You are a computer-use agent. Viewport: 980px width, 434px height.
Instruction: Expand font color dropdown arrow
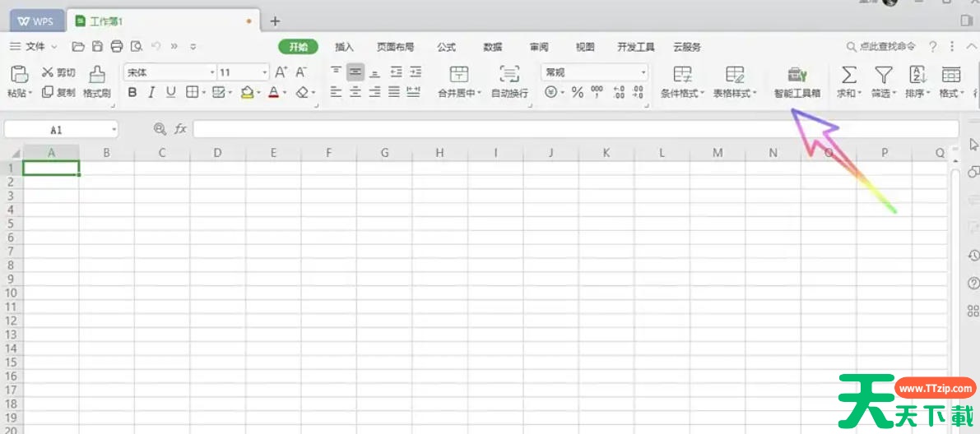[x=285, y=93]
